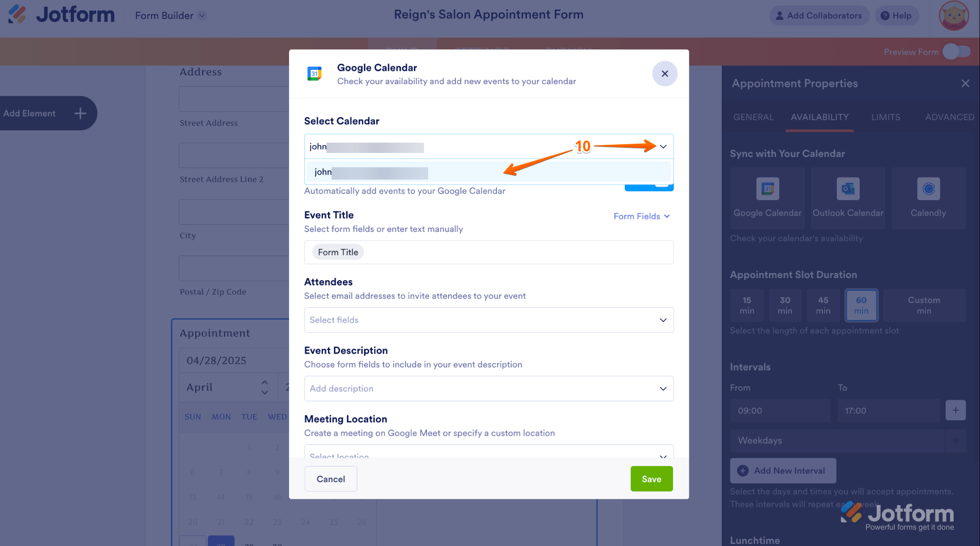980x546 pixels.
Task: Click Add Collaborators button
Action: (x=819, y=16)
